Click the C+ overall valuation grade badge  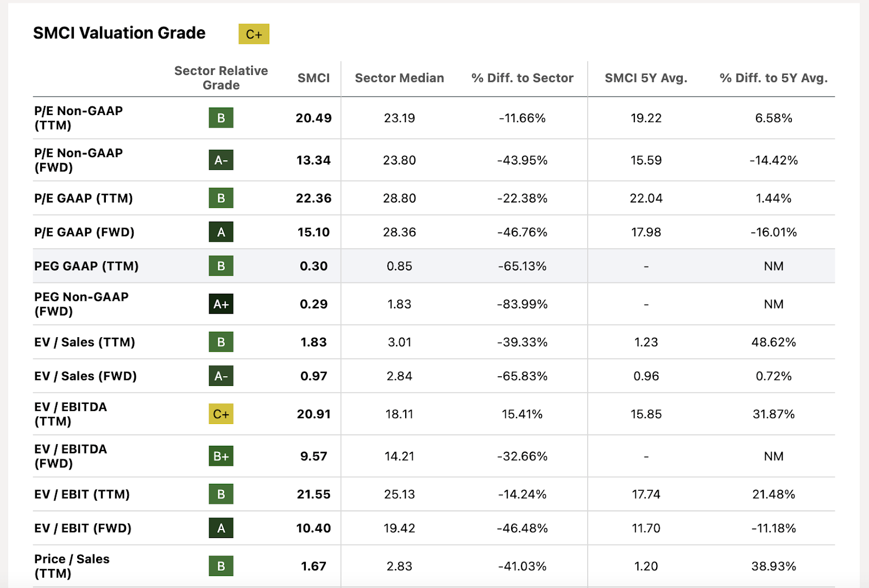254,34
